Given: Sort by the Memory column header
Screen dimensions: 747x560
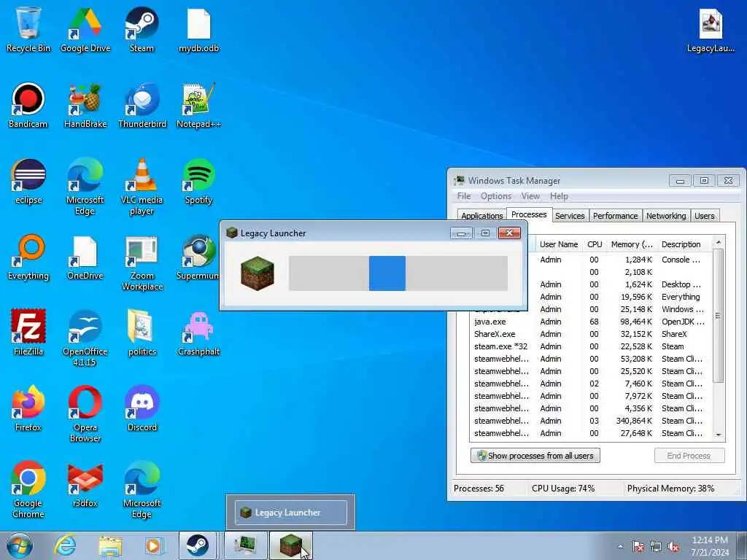Looking at the screenshot, I should click(632, 244).
